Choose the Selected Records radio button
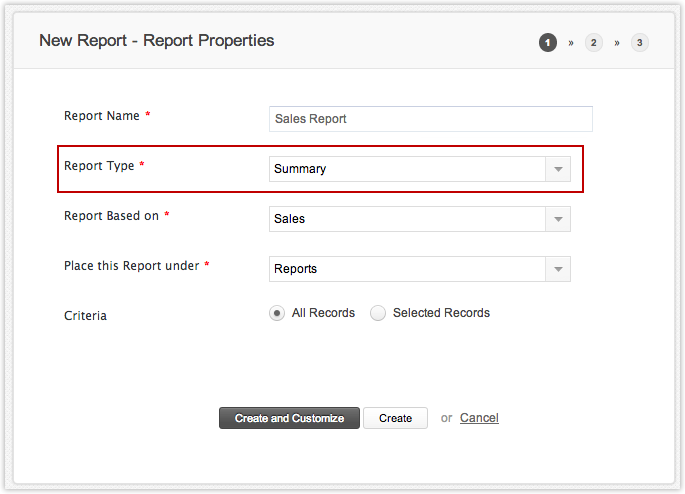The width and height of the screenshot is (685, 494). coord(378,313)
